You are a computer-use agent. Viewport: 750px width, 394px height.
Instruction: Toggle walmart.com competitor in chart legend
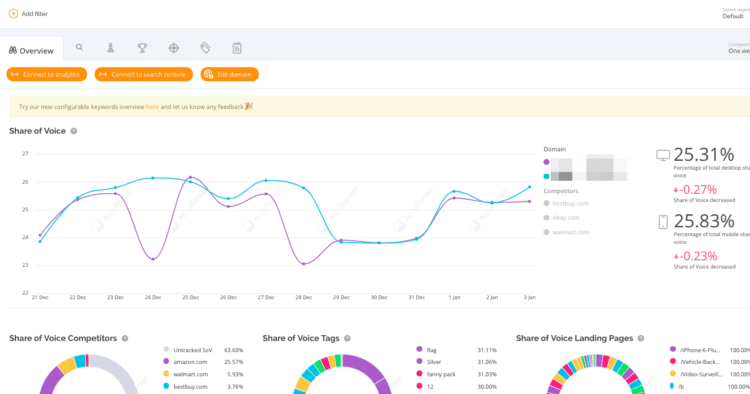tap(566, 232)
